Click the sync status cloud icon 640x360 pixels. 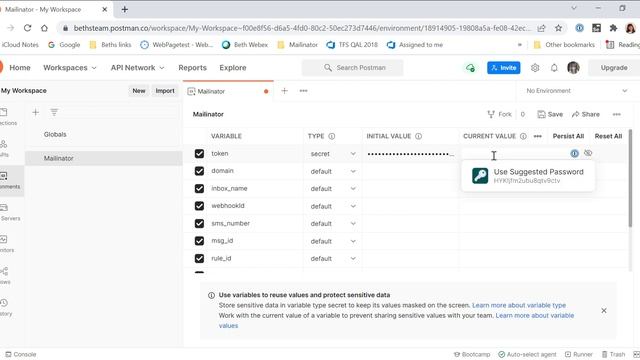[470, 68]
